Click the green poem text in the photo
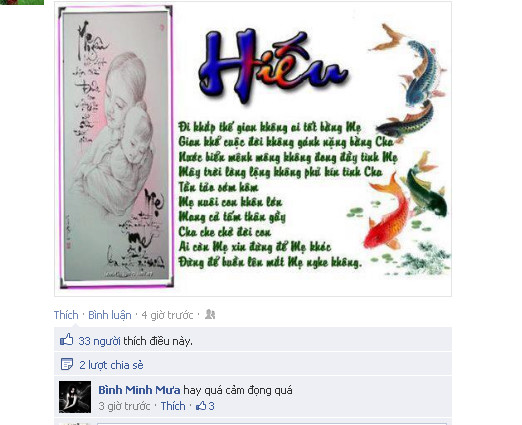Screen dimensions: 522x425 287,194
